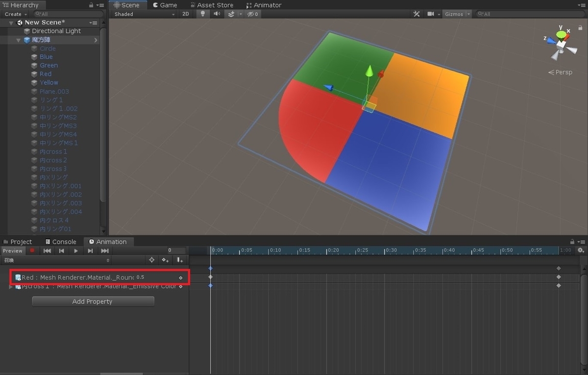Jump to last keyframe in Animation
The width and height of the screenshot is (588, 375).
(x=105, y=250)
